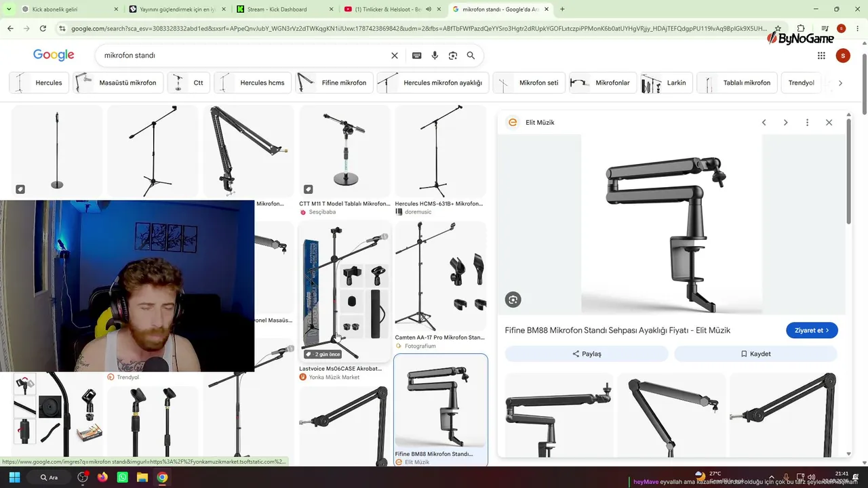The image size is (868, 488).
Task: Click the Trendyol source label
Action: pos(123,377)
